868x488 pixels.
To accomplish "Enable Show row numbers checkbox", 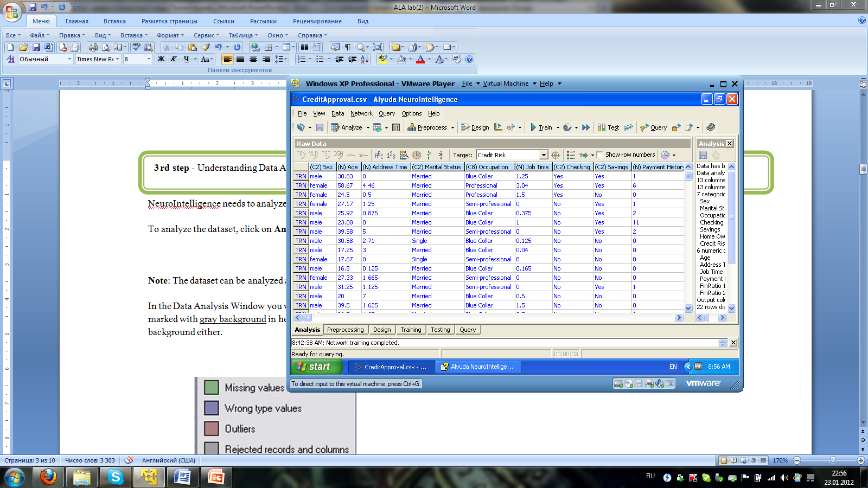I will (599, 155).
